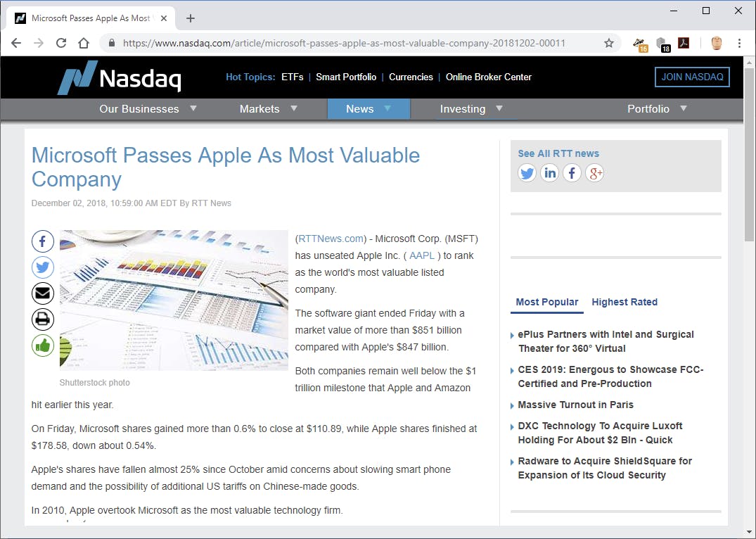756x539 pixels.
Task: Print the article using printer icon
Action: click(42, 319)
